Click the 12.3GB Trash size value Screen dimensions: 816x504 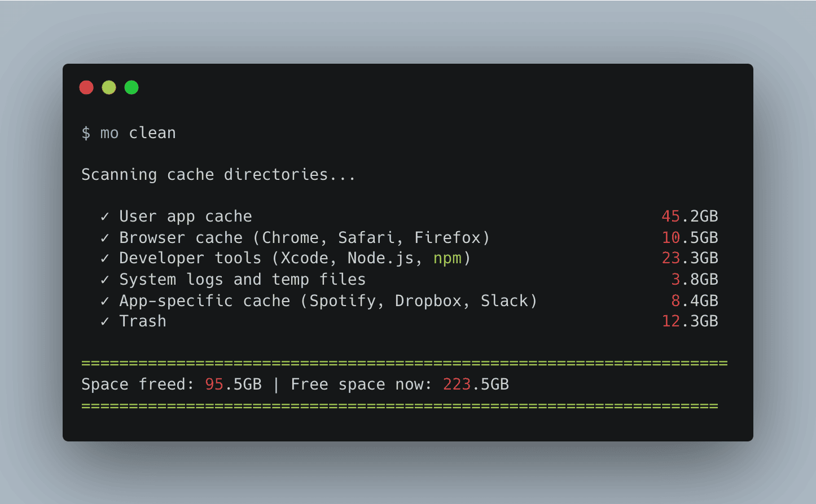[690, 321]
